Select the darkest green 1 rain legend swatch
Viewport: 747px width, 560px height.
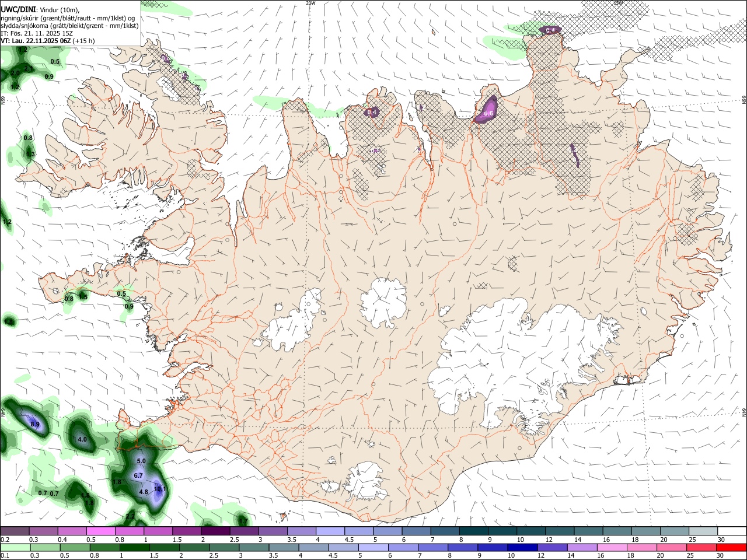coord(134,548)
